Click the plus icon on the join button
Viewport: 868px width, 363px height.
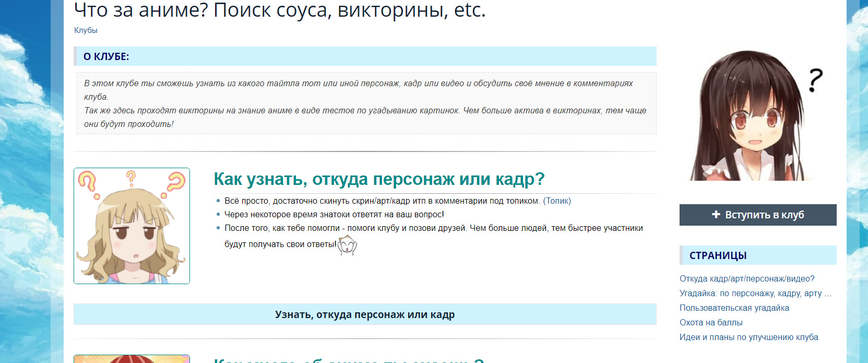716,215
